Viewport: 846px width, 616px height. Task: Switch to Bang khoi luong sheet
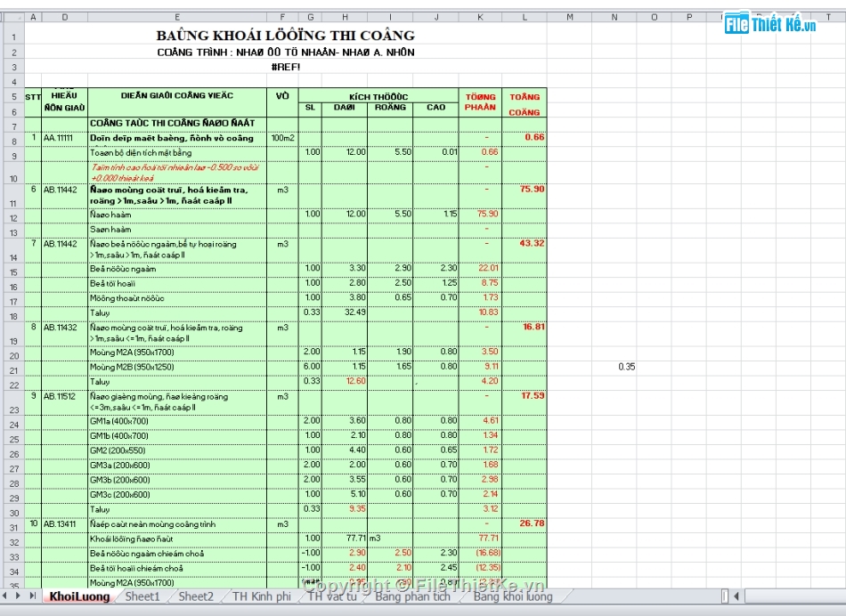[513, 596]
